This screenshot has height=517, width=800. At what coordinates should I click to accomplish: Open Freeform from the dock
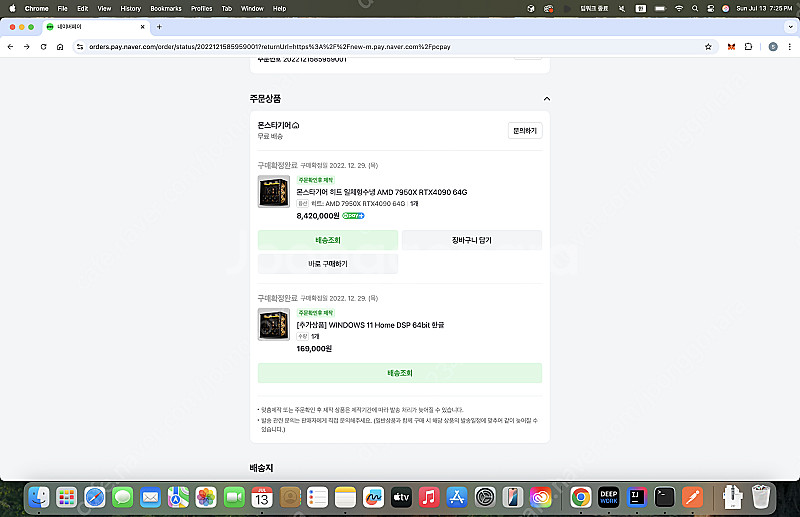(x=373, y=497)
